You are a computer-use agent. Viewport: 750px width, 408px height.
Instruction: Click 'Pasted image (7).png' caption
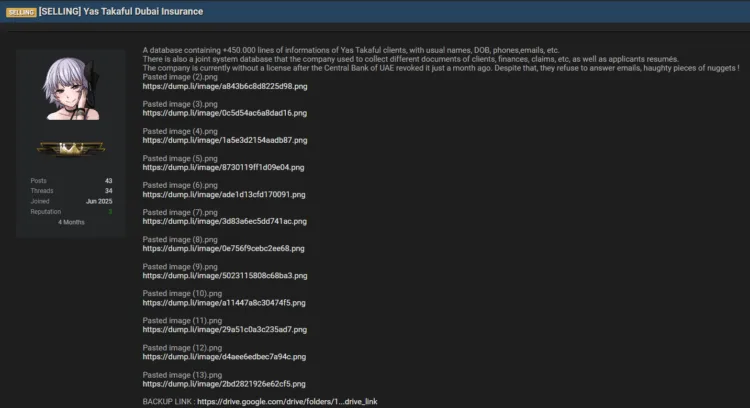(180, 213)
